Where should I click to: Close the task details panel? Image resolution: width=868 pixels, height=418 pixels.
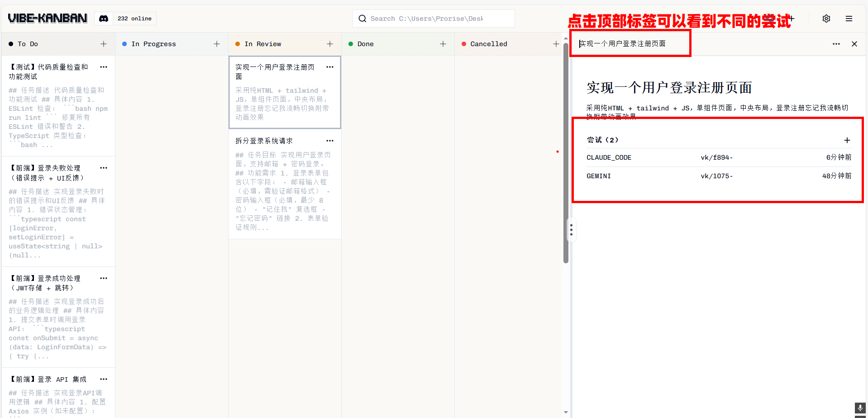click(x=854, y=44)
